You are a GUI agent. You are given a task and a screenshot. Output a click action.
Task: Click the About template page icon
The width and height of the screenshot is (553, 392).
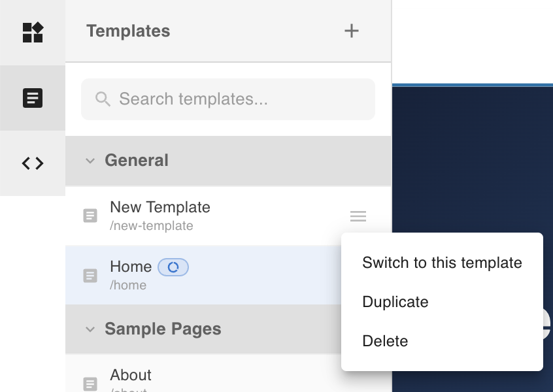click(90, 384)
